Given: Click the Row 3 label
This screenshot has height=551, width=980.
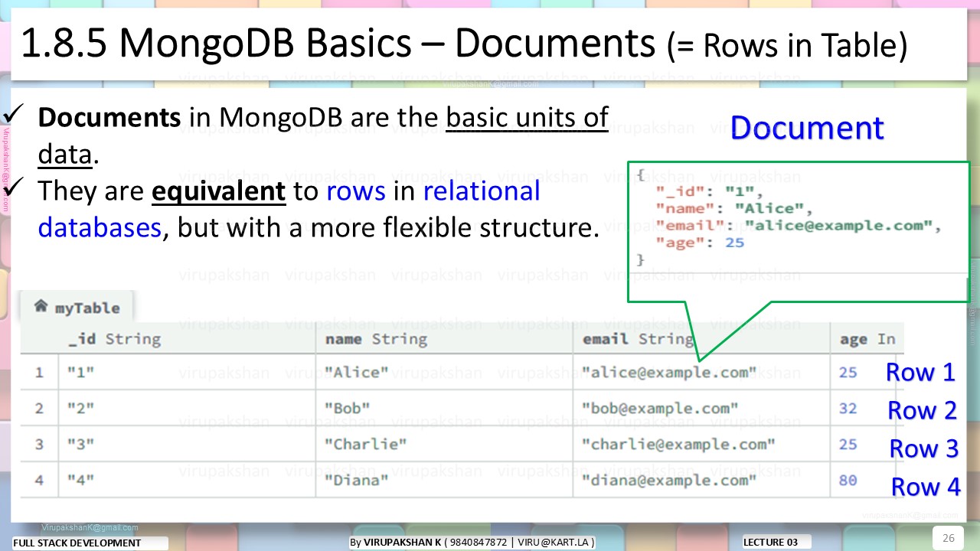Looking at the screenshot, I should pos(923,448).
